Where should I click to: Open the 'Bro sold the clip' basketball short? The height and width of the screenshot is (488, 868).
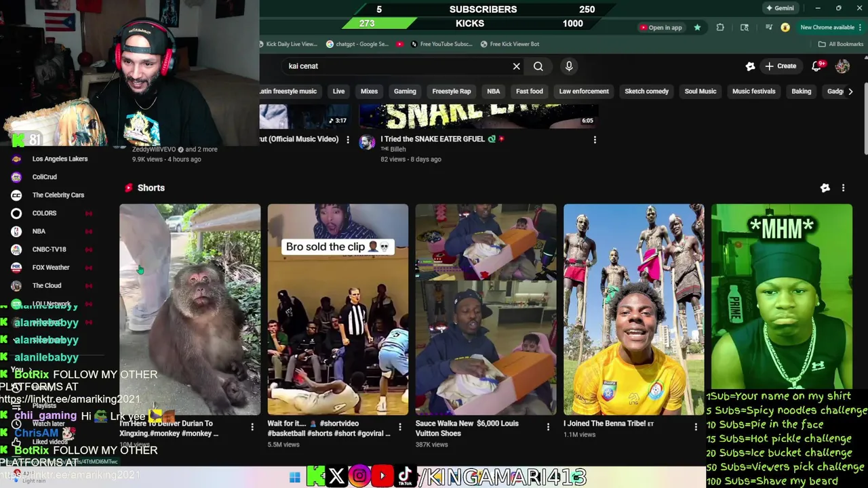pyautogui.click(x=338, y=309)
